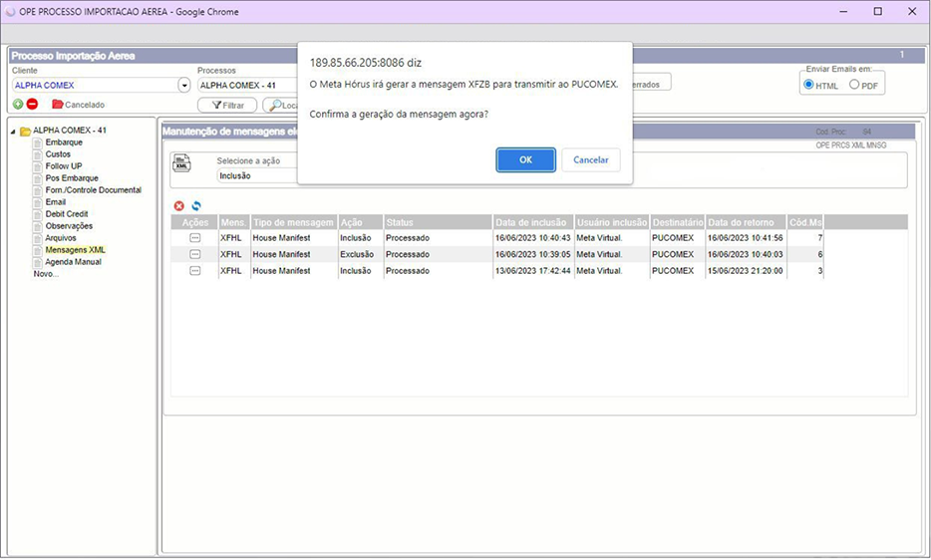Screen dimensions: 931x560
Task: Open the Cliente dropdown arrow
Action: tap(183, 86)
